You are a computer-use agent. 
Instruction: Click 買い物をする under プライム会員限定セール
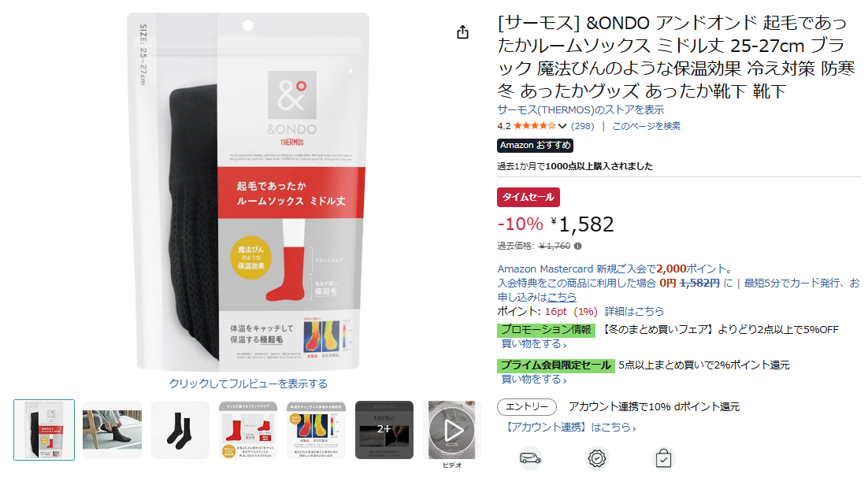(x=534, y=379)
